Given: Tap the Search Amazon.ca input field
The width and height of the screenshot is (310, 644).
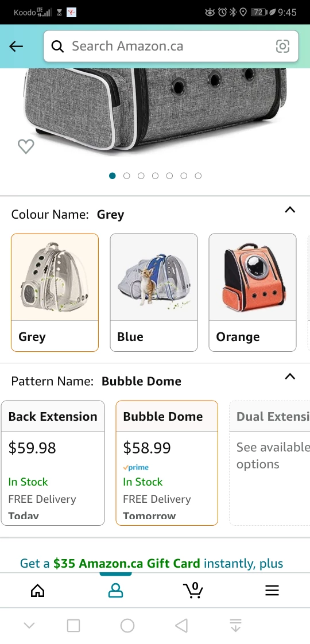Looking at the screenshot, I should click(171, 46).
